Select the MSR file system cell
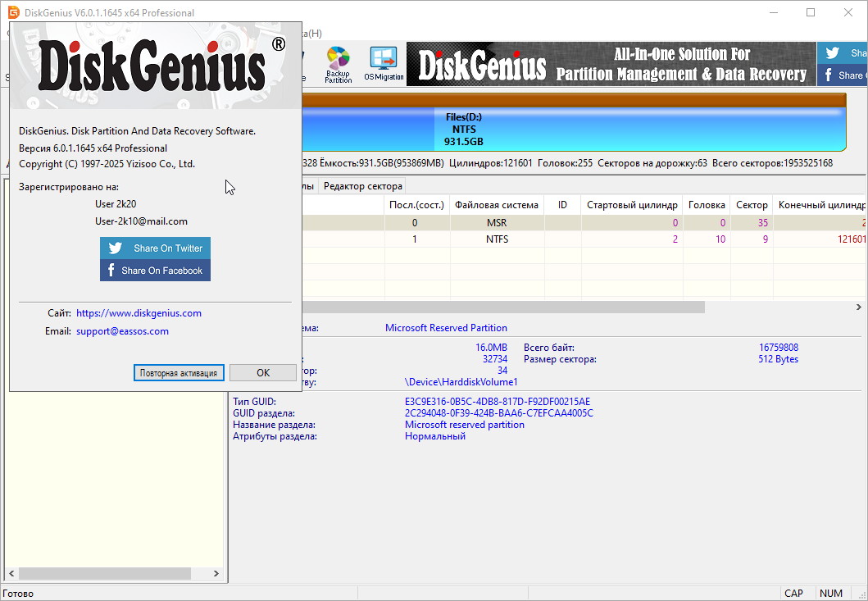The image size is (868, 601). 497,223
